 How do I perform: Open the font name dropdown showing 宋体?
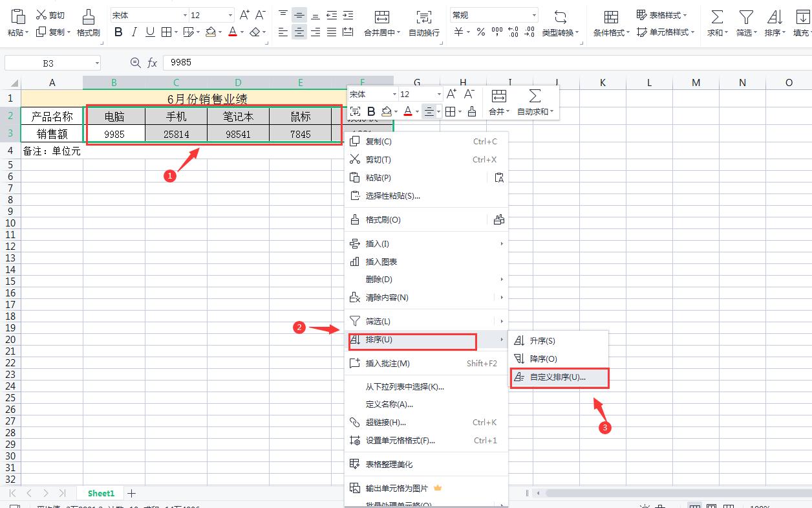coord(149,14)
